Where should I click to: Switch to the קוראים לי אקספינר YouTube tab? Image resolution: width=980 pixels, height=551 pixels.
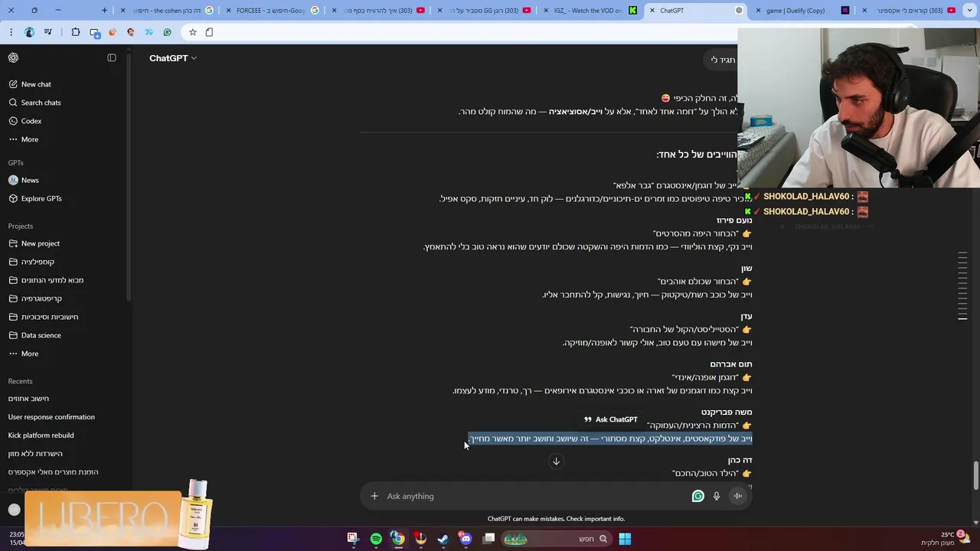(908, 11)
